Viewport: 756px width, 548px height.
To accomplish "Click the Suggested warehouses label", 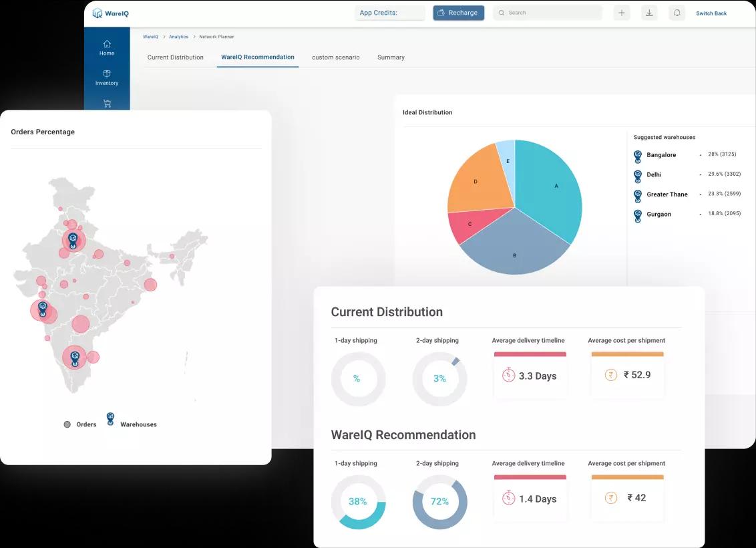I will click(664, 138).
